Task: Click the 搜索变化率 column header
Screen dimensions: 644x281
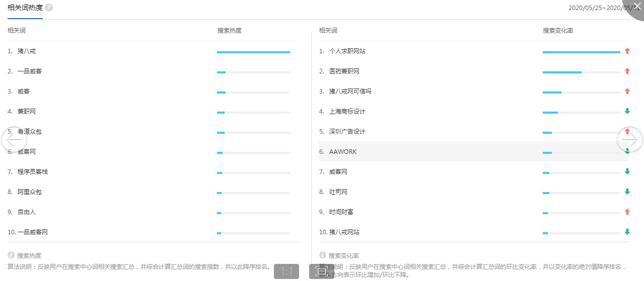Action: (558, 31)
